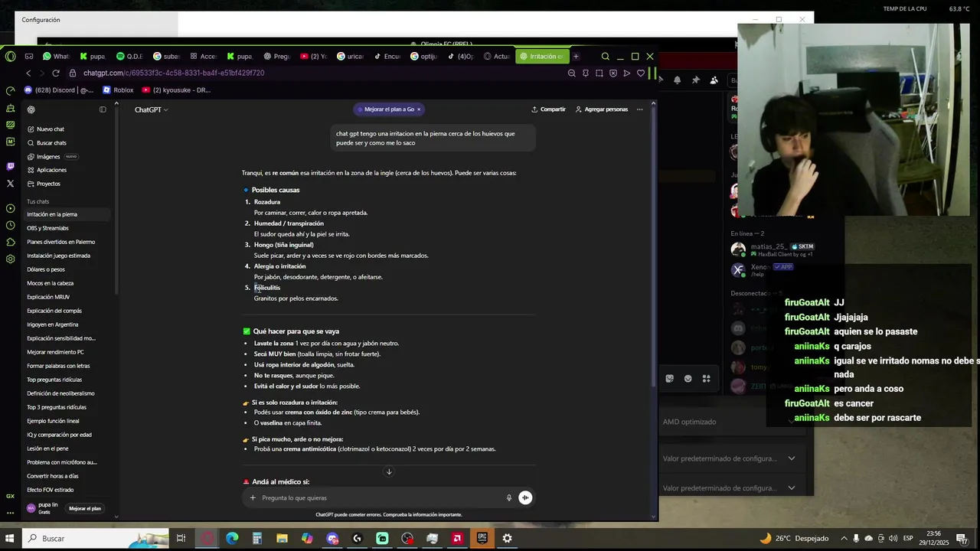The width and height of the screenshot is (980, 551).
Task: Open the snapshot icon in the address bar
Action: tap(599, 73)
